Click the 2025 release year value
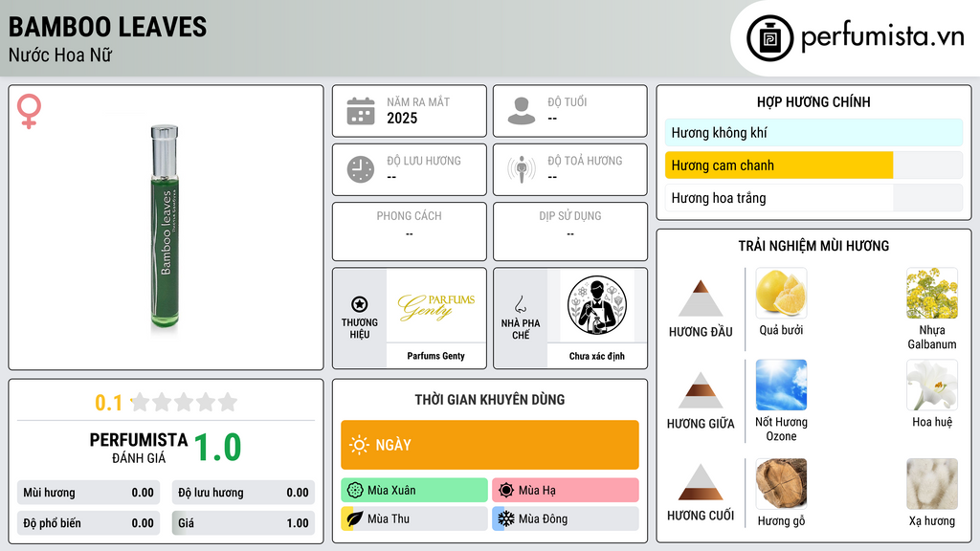980x551 pixels. (402, 118)
